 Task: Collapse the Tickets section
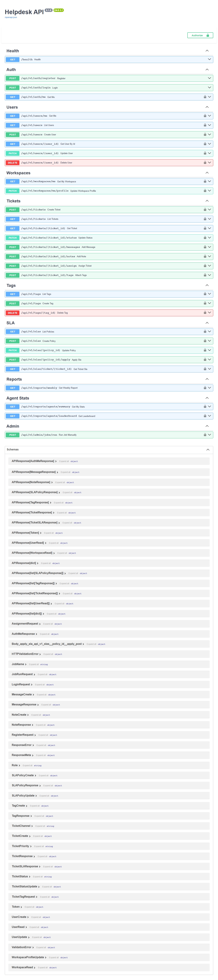207,201
